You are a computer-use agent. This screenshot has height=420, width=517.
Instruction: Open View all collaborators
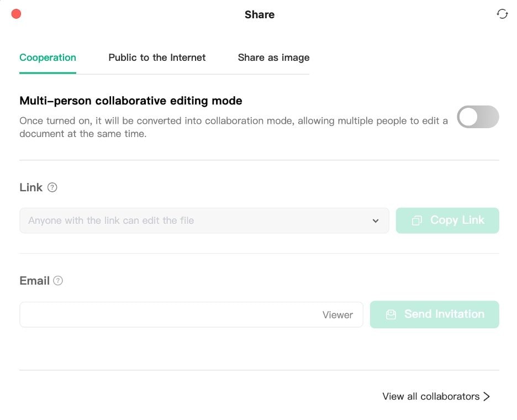pyautogui.click(x=431, y=396)
